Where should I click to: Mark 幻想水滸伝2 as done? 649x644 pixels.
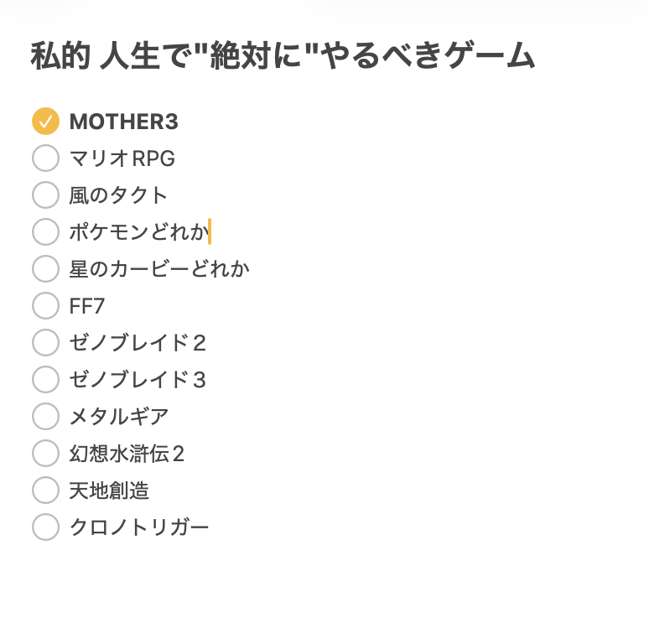point(45,454)
